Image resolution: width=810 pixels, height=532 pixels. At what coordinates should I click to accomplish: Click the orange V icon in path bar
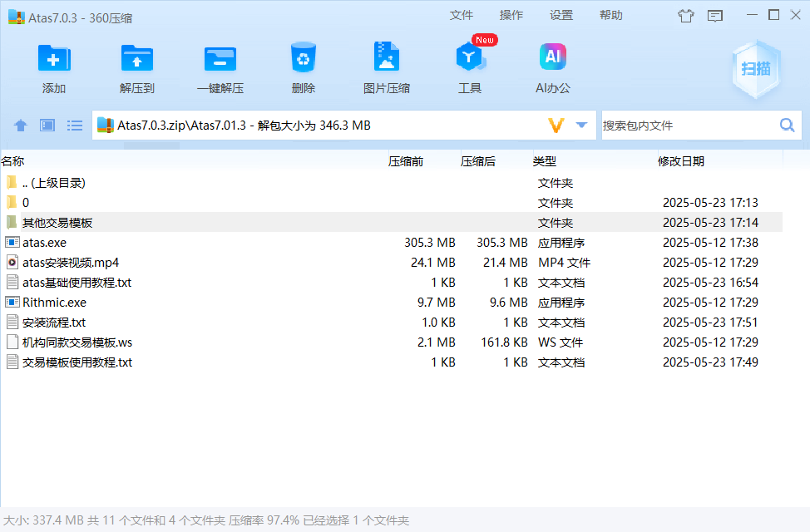pos(556,125)
